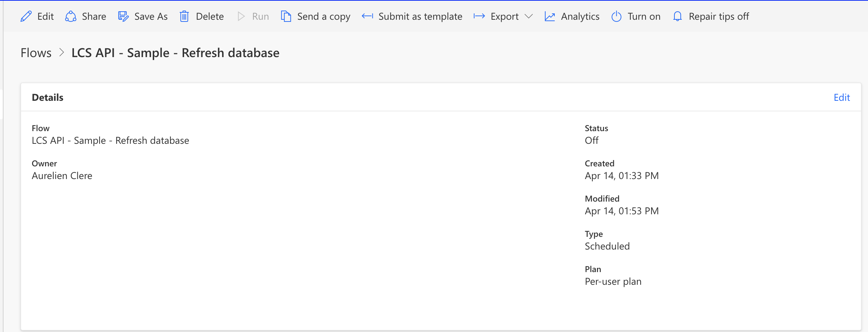The height and width of the screenshot is (332, 868).
Task: Click the Share people icon
Action: (71, 17)
